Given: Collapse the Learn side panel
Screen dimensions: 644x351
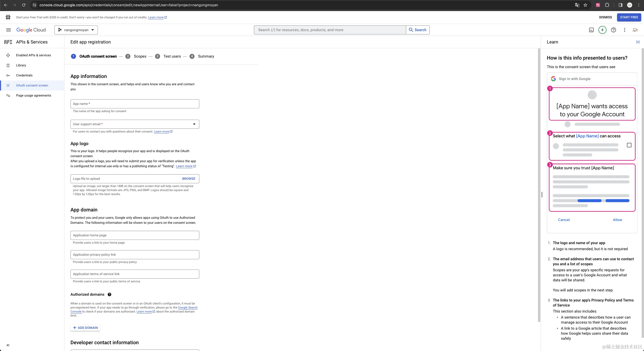Looking at the screenshot, I should point(637,42).
